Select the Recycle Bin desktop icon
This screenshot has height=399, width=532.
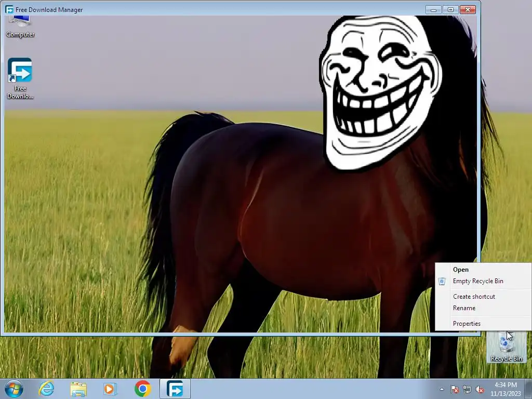tap(506, 347)
